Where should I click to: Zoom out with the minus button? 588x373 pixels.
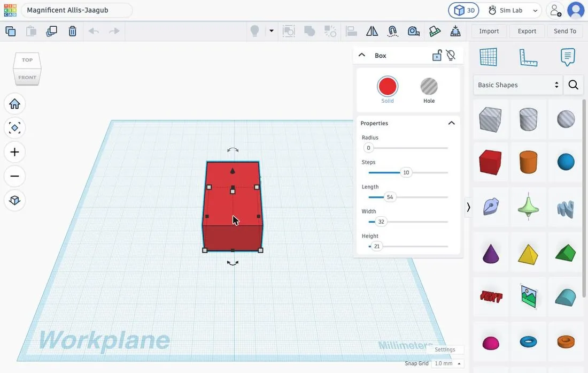coord(14,176)
